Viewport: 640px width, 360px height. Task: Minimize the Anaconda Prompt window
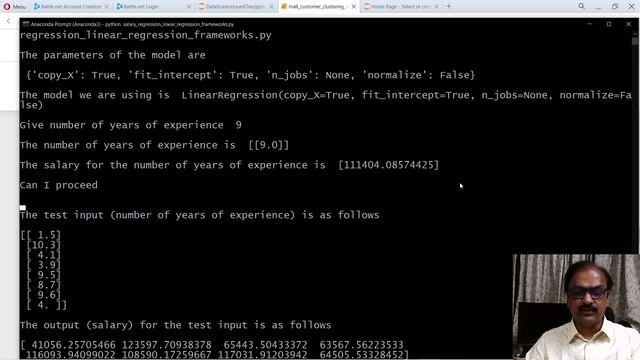(589, 24)
